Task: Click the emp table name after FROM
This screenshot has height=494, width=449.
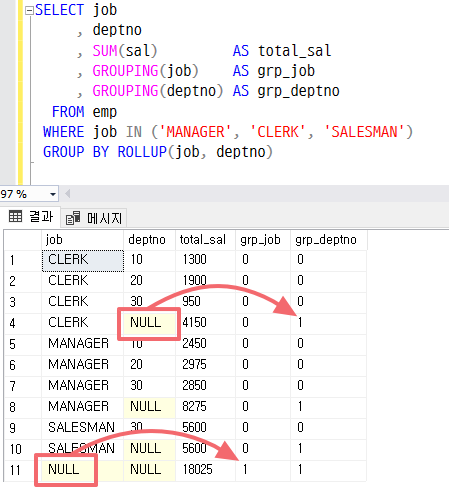Action: [x=105, y=112]
